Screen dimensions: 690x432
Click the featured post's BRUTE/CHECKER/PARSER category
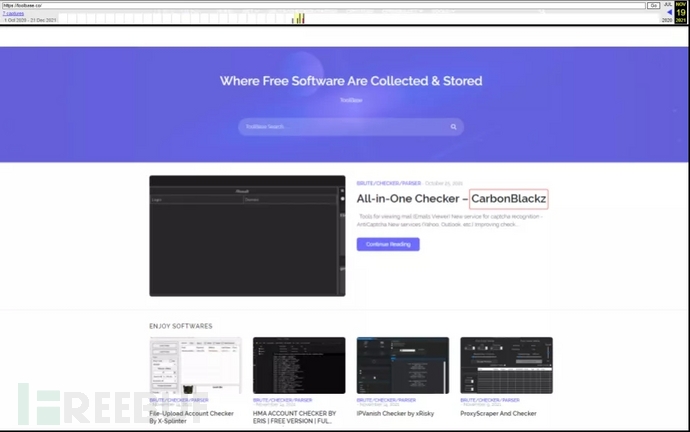(389, 183)
